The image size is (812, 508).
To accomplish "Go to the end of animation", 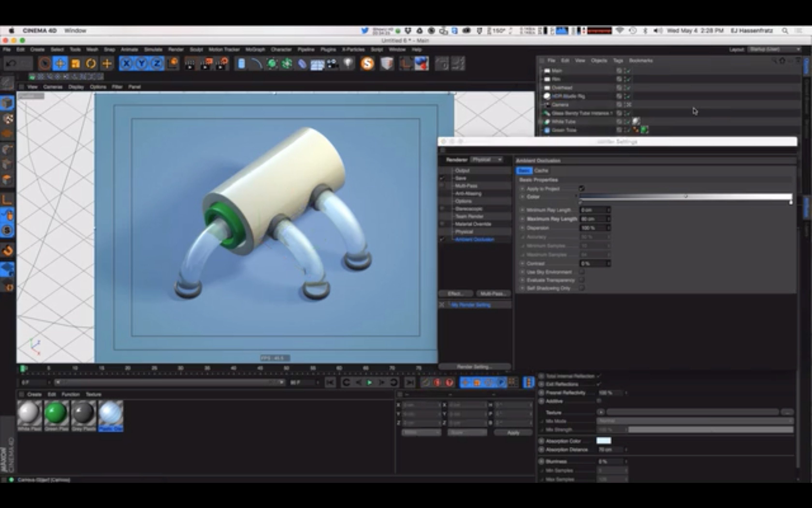I will 410,382.
